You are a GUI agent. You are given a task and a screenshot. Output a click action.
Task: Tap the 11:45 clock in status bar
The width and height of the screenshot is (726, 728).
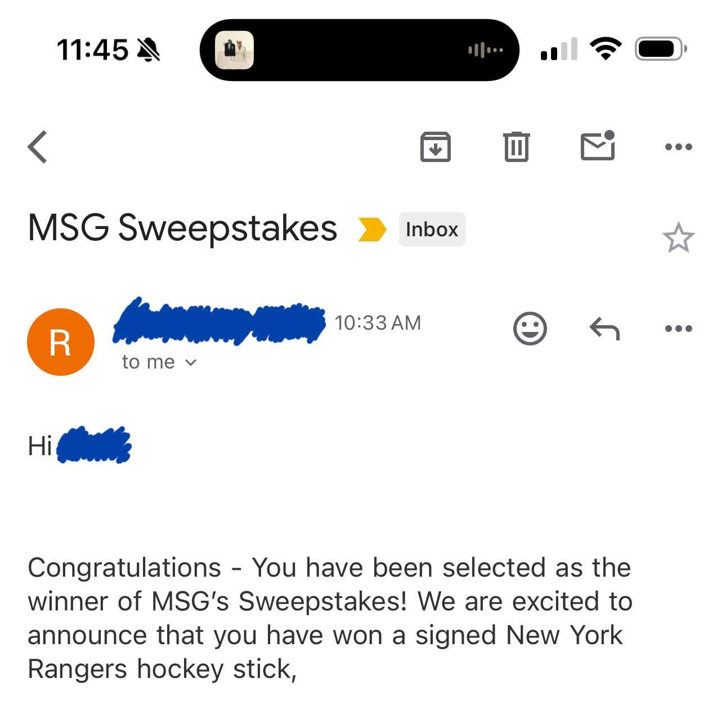click(92, 50)
